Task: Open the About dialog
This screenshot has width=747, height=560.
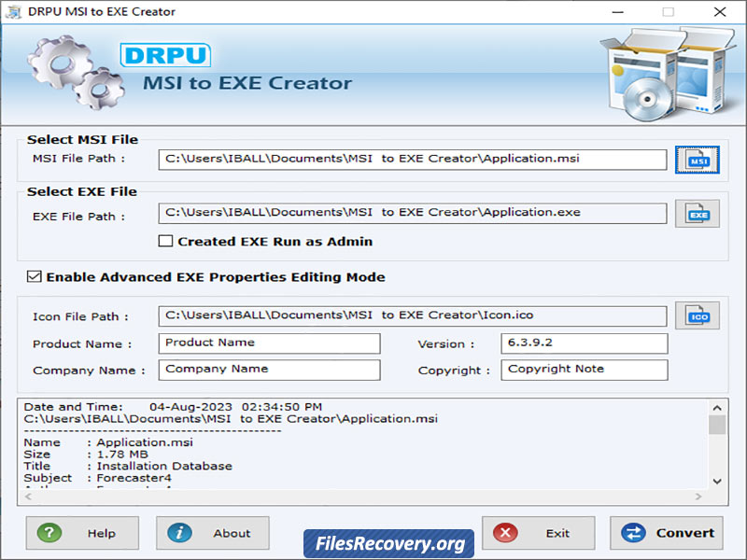Action: (x=213, y=534)
